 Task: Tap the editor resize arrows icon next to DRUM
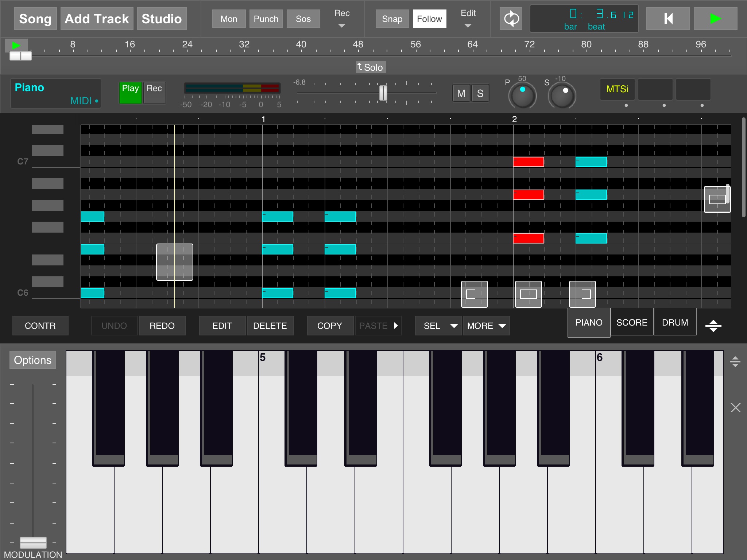coord(713,326)
